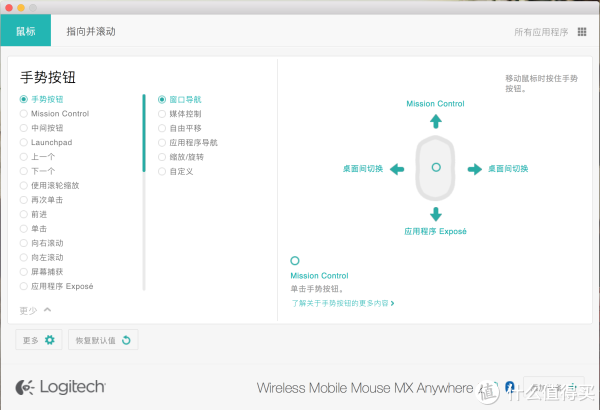Switch to the 指向并滚动 tab
This screenshot has width=600, height=410.
(x=91, y=31)
